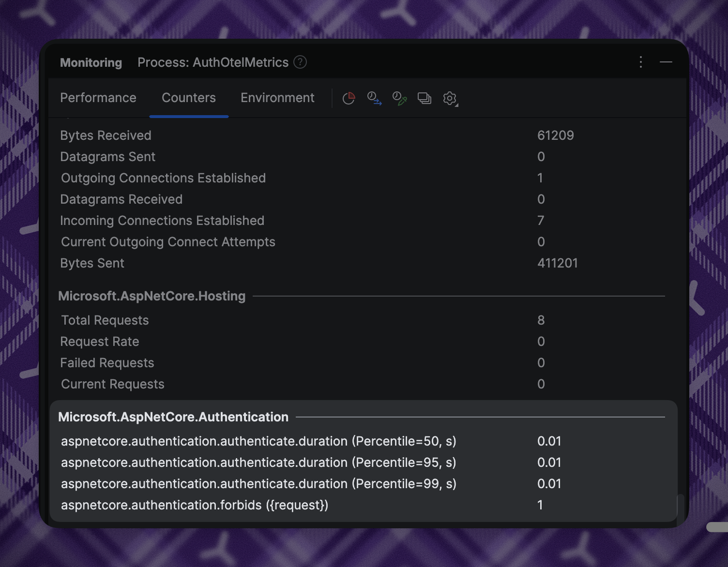Open the gear settings dropdown in toolbar
The height and width of the screenshot is (567, 728).
(x=450, y=98)
